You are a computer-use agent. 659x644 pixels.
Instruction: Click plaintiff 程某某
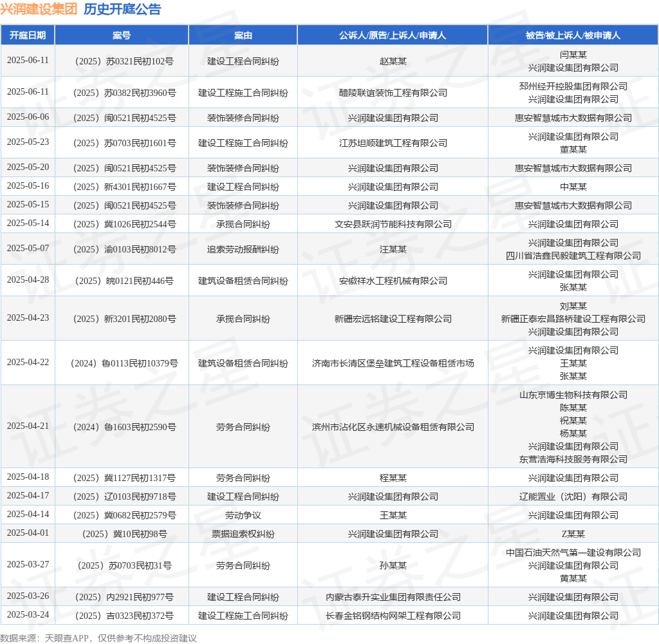393,478
